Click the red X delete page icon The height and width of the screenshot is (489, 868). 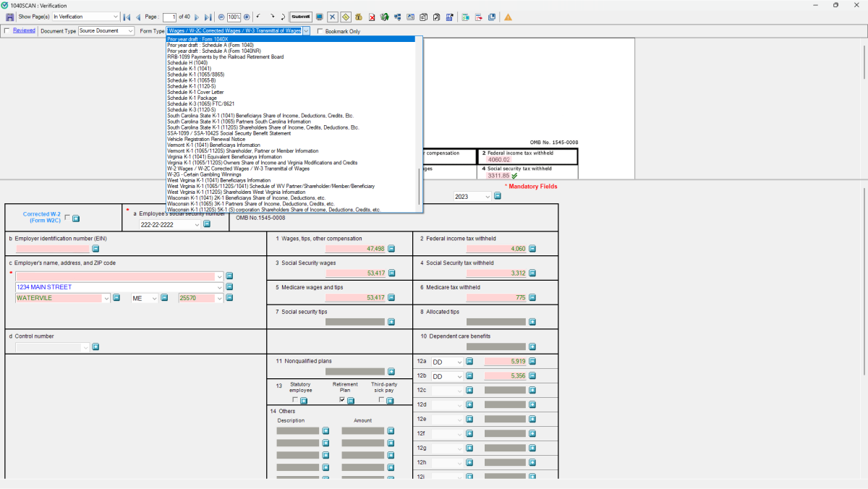point(371,17)
